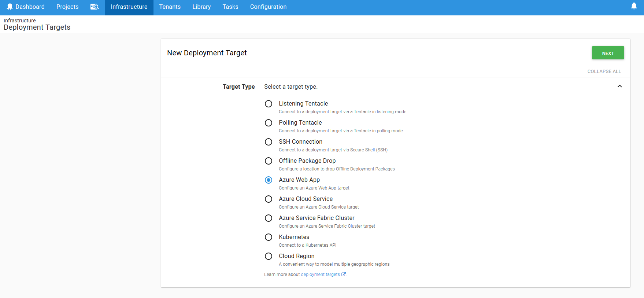The height and width of the screenshot is (298, 644).
Task: Click 'Connect to a deployment target via Secure Shell (SSH)' text
Action: pyautogui.click(x=333, y=150)
